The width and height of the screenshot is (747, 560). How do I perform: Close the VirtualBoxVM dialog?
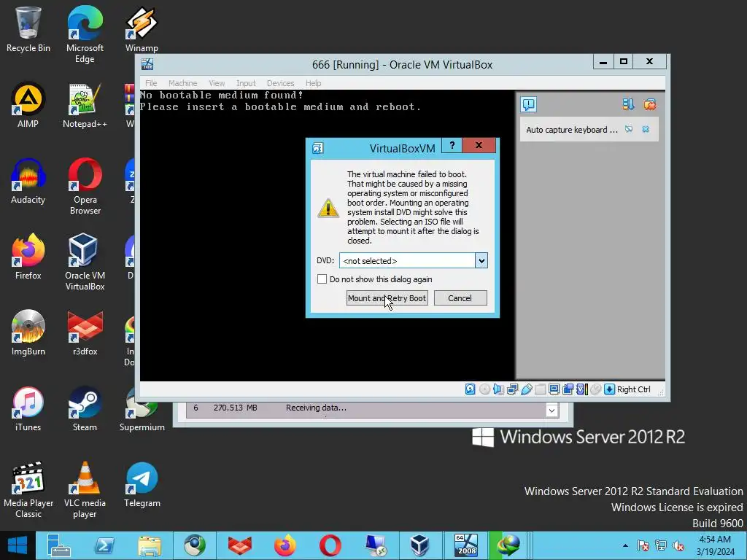[x=479, y=145]
